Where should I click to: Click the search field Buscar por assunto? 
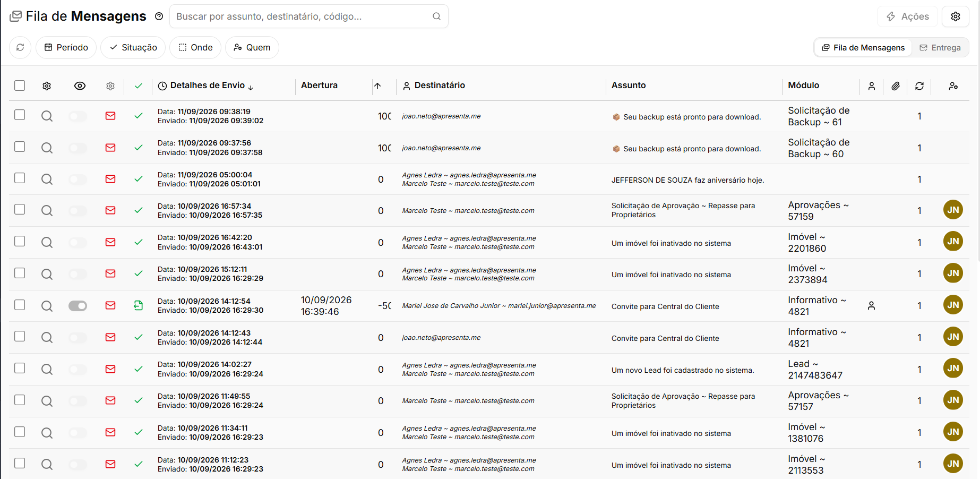pyautogui.click(x=309, y=16)
